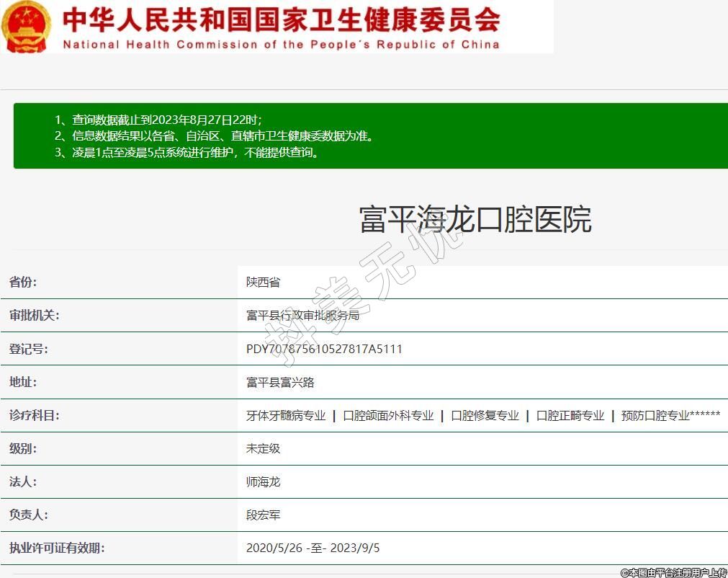Select the province value 陕西省
The height and width of the screenshot is (578, 728).
(x=263, y=283)
